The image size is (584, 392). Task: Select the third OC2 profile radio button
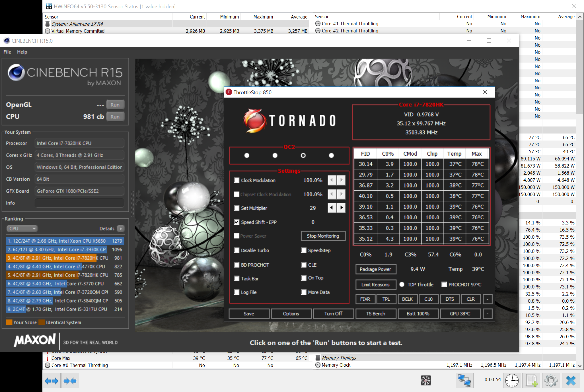[303, 155]
